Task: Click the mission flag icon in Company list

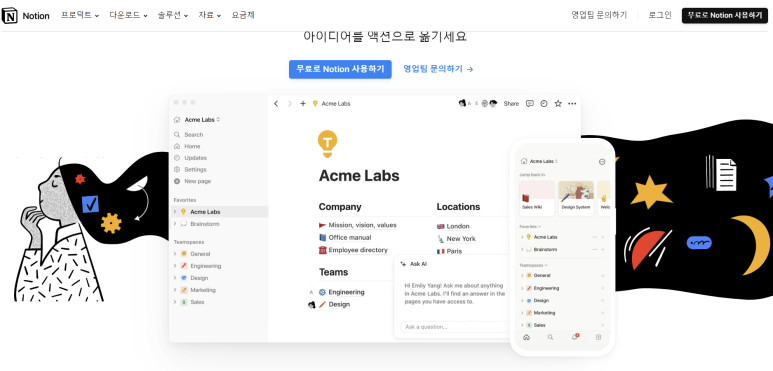Action: (322, 225)
